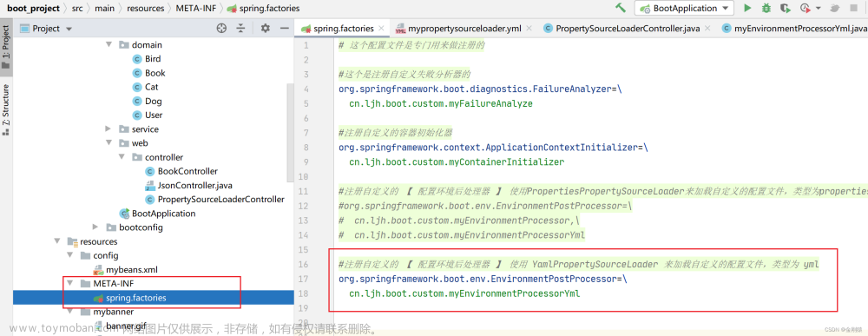Collapse the resources folder
The width and height of the screenshot is (868, 336).
click(x=56, y=241)
